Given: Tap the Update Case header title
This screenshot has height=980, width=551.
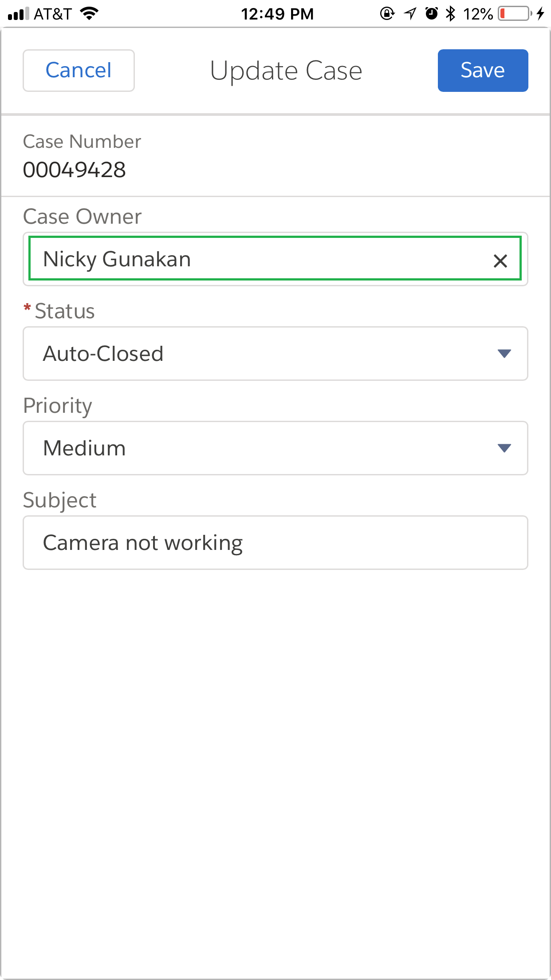Looking at the screenshot, I should pyautogui.click(x=286, y=71).
